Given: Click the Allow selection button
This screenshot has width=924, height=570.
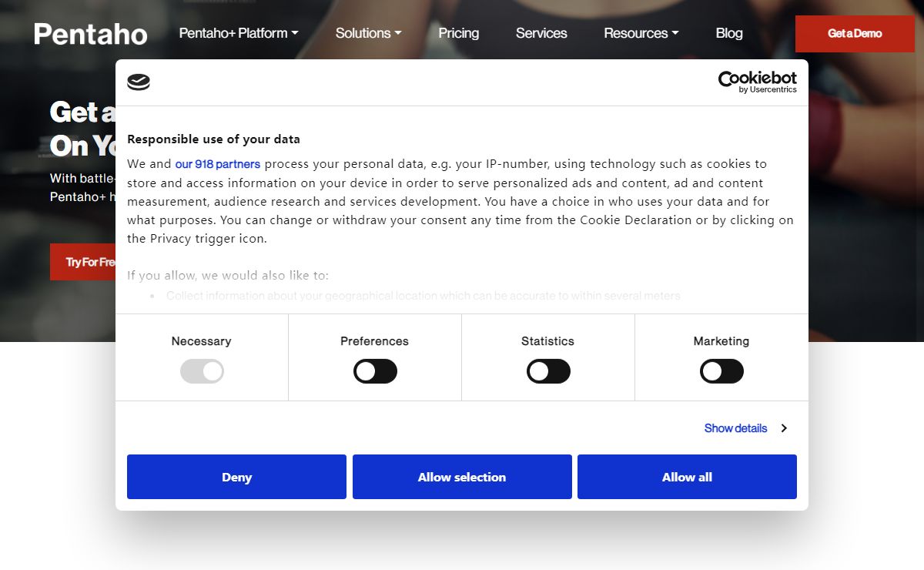Looking at the screenshot, I should click(462, 477).
